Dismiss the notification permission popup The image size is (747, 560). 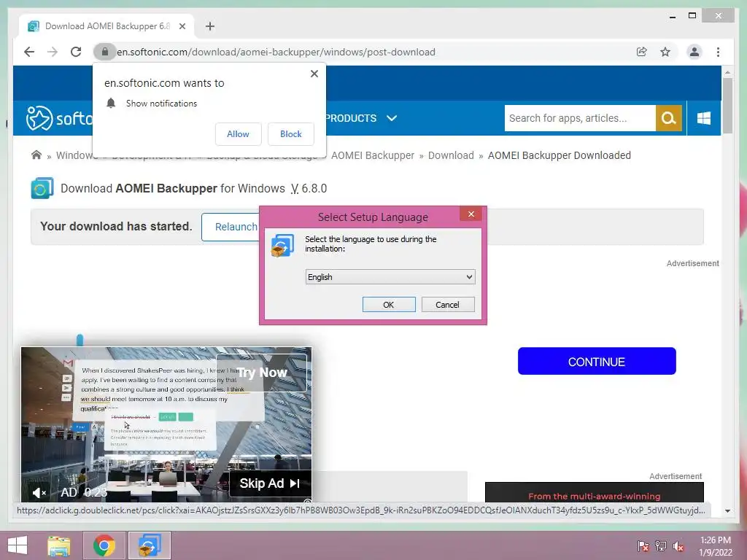(x=314, y=74)
